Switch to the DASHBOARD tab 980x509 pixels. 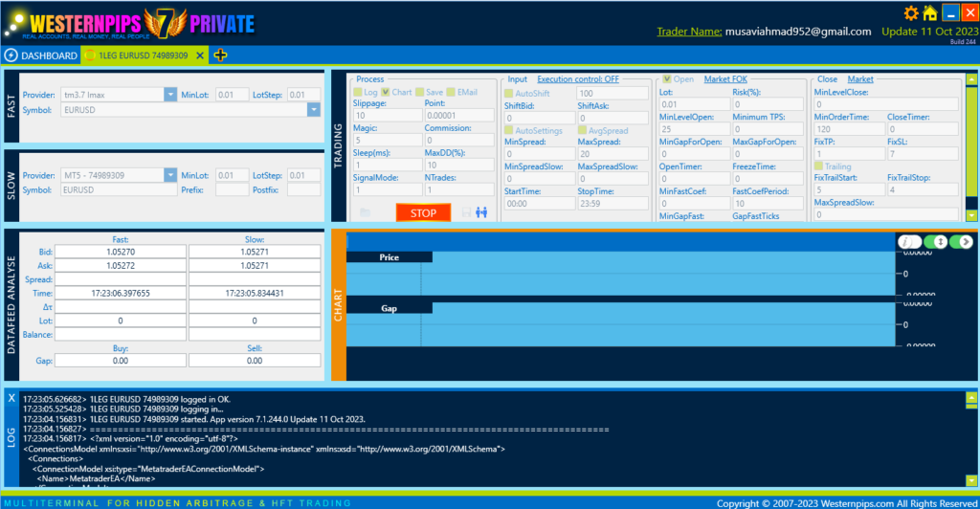coord(41,55)
